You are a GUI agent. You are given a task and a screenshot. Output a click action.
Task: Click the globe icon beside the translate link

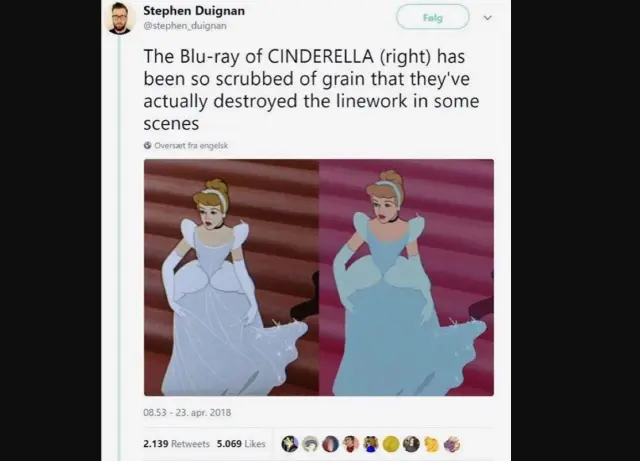click(147, 145)
